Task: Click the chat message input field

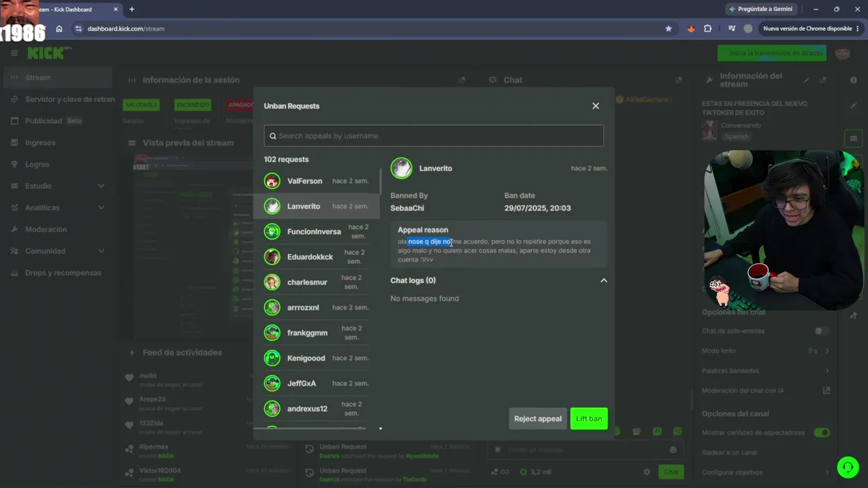Action: tap(585, 449)
